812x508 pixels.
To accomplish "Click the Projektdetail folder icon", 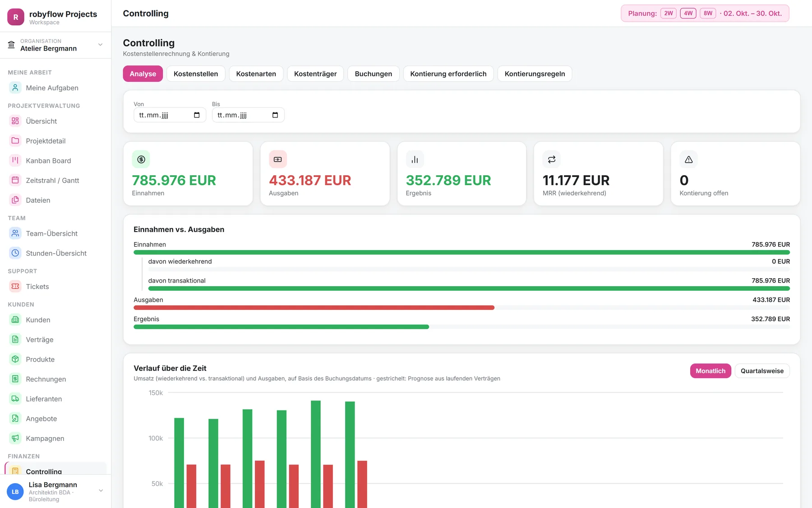I will pos(15,140).
